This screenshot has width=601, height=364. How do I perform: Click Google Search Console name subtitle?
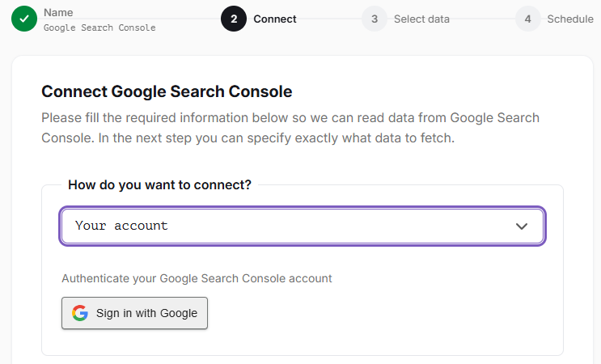(99, 28)
